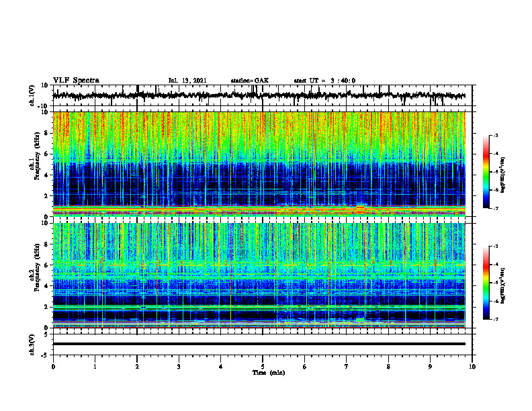This screenshot has height=411, width=532.
Task: Click time axis tick label "4"
Action: [x=221, y=367]
